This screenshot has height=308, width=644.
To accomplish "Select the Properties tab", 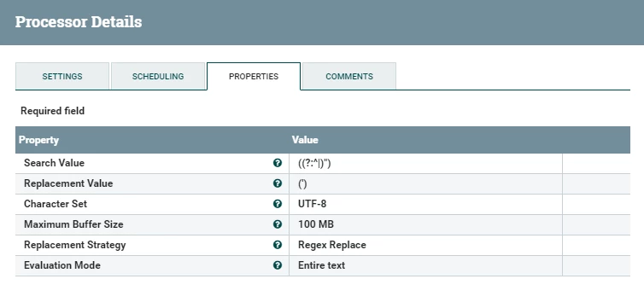I will click(254, 76).
